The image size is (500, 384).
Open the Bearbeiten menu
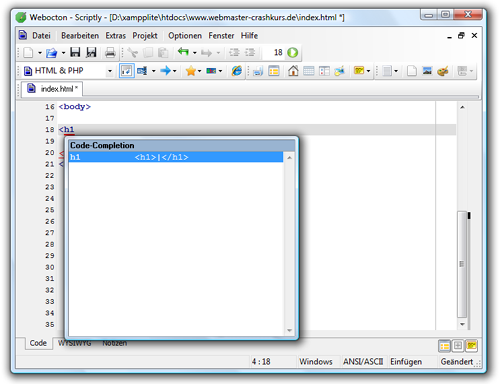pos(80,35)
